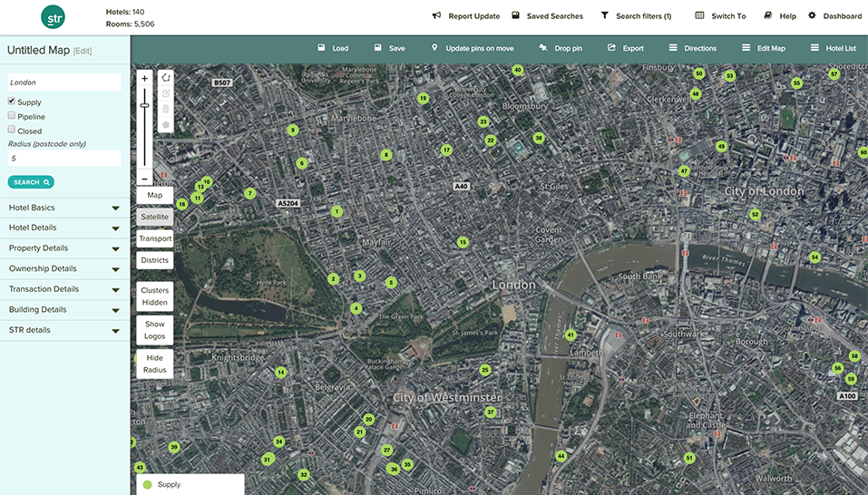This screenshot has width=868, height=495.
Task: Click the Drop pin toolbar icon
Action: point(542,48)
